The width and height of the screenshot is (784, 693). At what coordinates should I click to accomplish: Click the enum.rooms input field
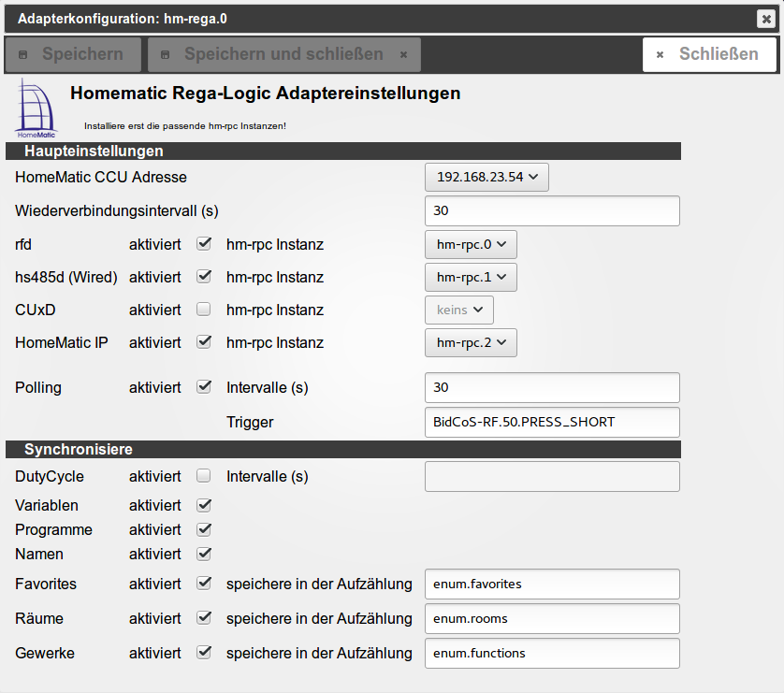[x=552, y=618]
